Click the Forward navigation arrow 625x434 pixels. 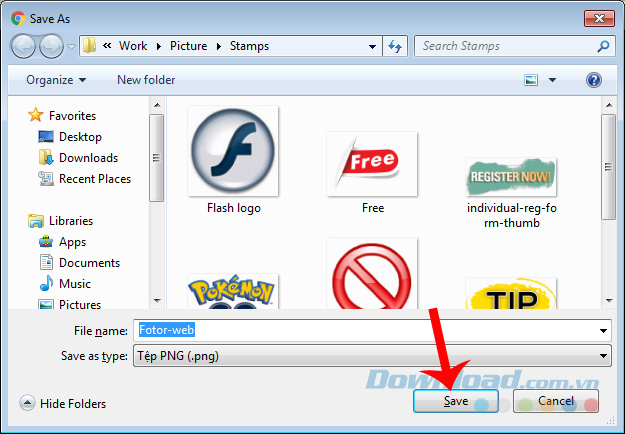[51, 46]
